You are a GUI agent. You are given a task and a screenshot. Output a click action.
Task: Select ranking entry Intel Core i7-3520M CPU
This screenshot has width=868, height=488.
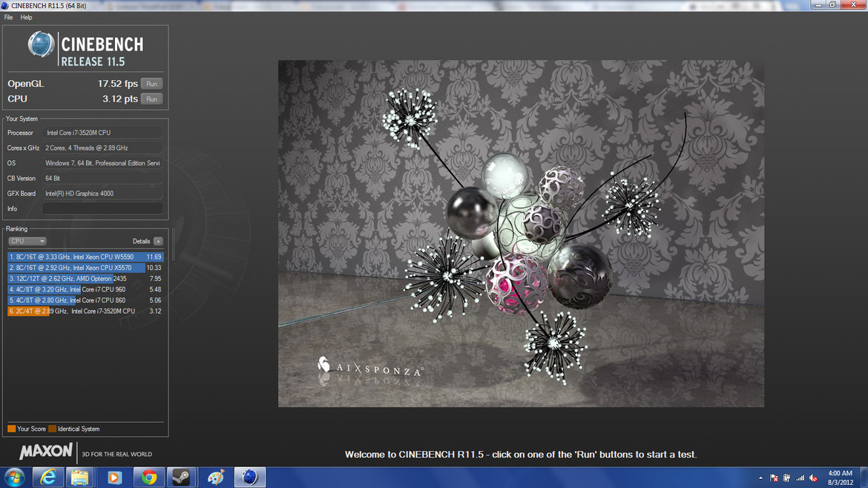(x=85, y=311)
